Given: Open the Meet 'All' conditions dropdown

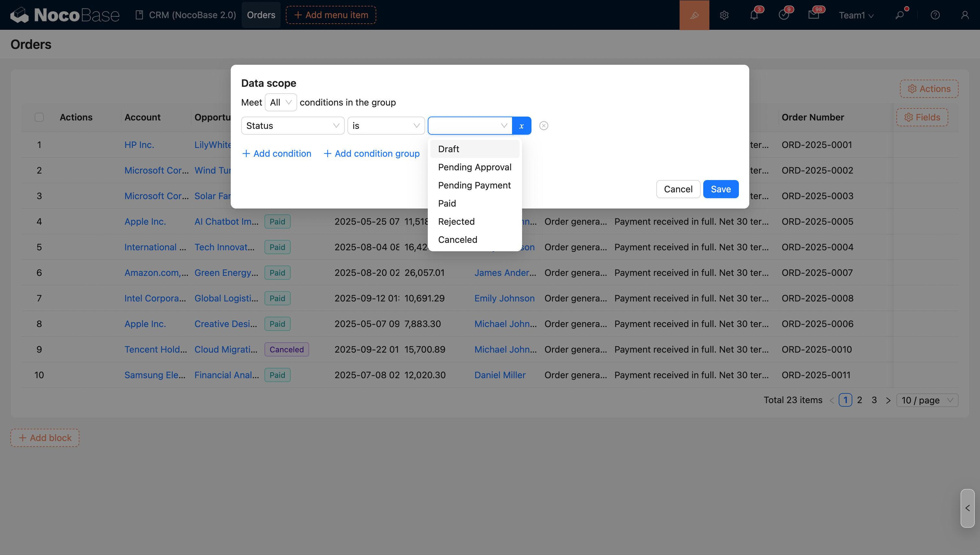Looking at the screenshot, I should click(280, 102).
